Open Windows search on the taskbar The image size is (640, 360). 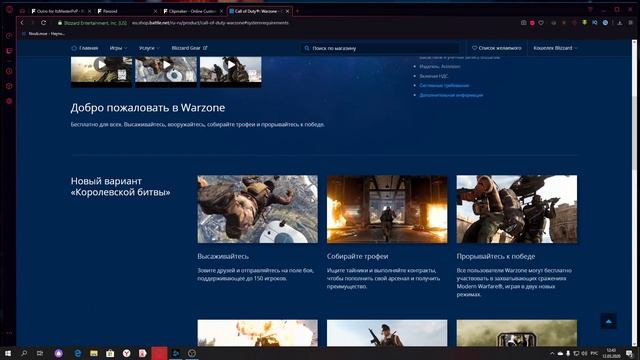coord(24,353)
